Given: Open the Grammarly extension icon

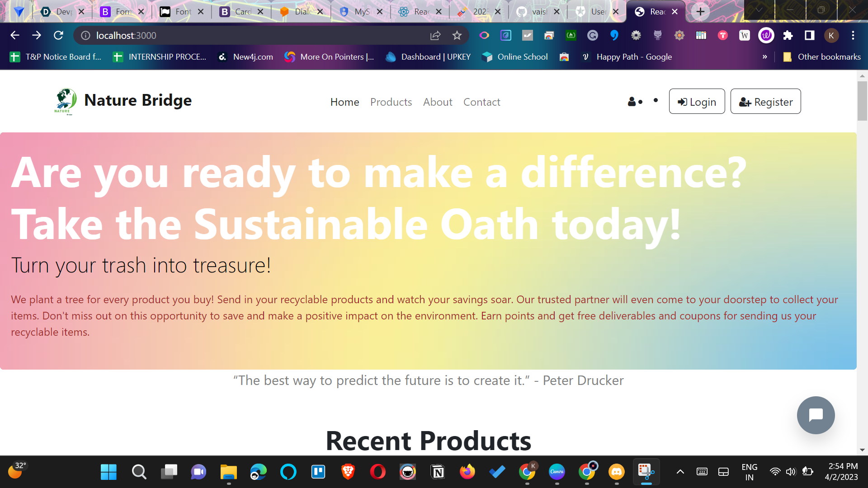Looking at the screenshot, I should (592, 35).
